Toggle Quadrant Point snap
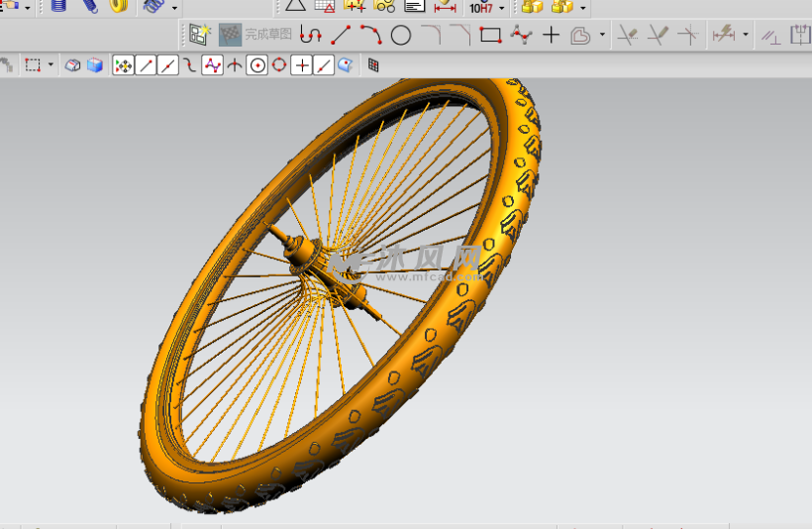812x529 pixels. pos(279,65)
